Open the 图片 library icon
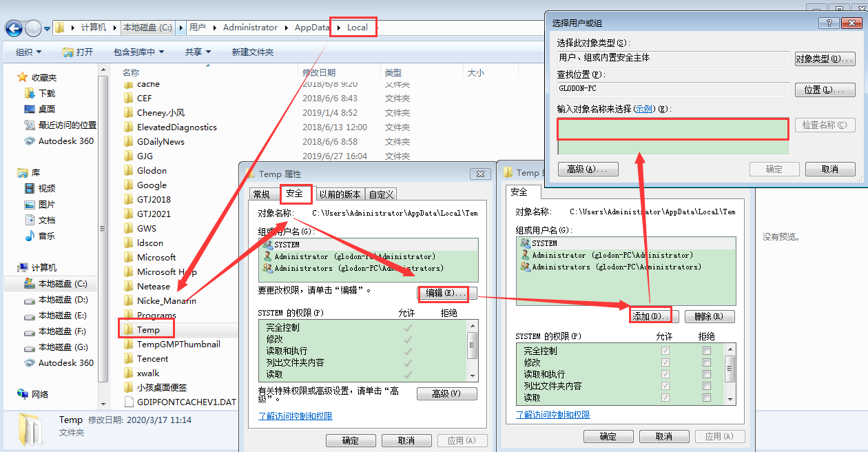Viewport: 868px width, 452px height. tap(29, 204)
